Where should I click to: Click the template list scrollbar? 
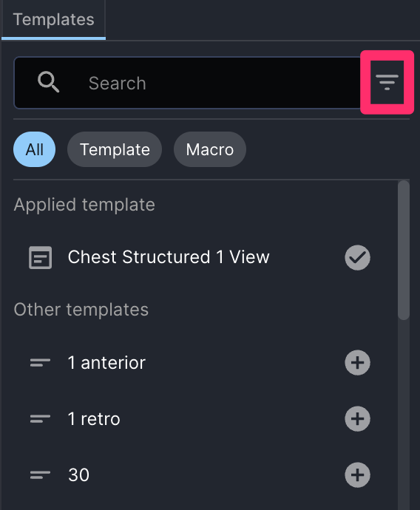404,250
